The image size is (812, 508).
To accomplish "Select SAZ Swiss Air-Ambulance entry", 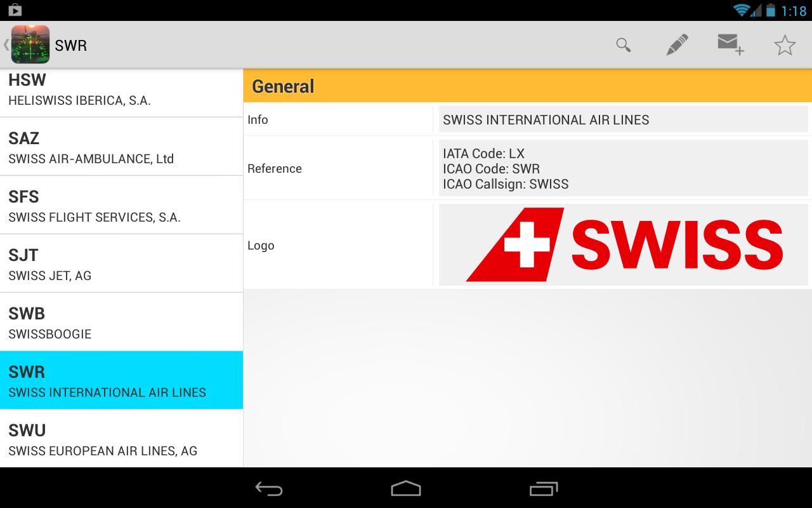I will pyautogui.click(x=121, y=147).
